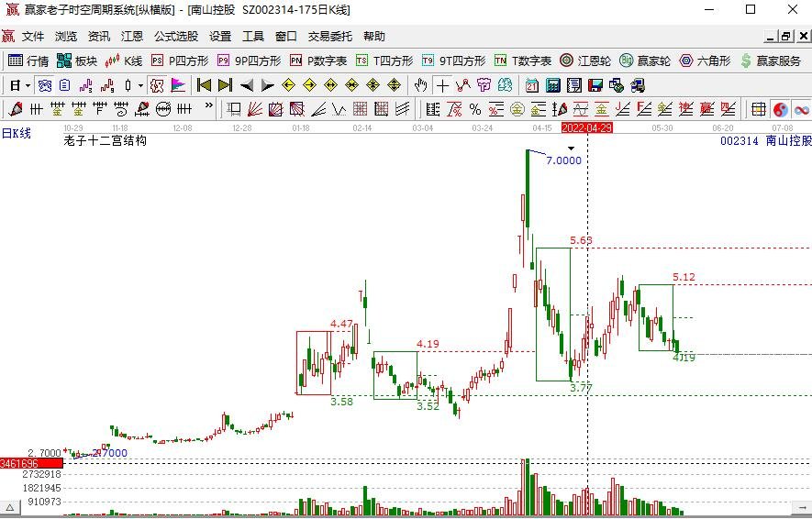Open the 窗口 menu
This screenshot has width=812, height=519.
tap(286, 37)
